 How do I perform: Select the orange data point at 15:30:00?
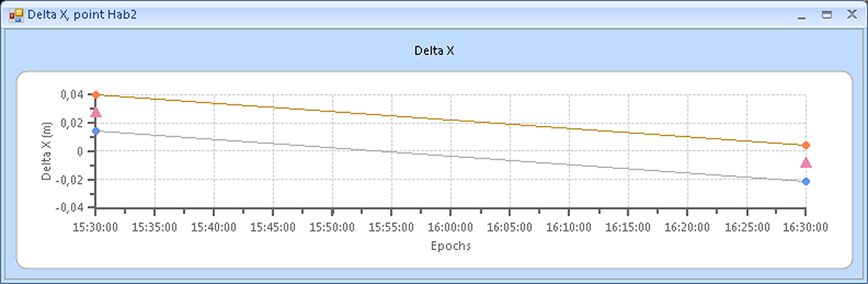pos(95,95)
